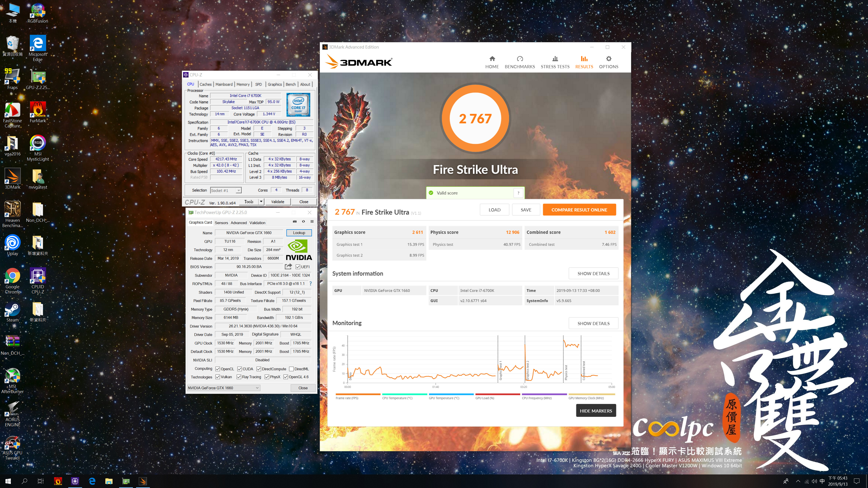The width and height of the screenshot is (868, 488).
Task: Toggle the DirectML checkbox in GPU-Z
Action: tap(291, 369)
